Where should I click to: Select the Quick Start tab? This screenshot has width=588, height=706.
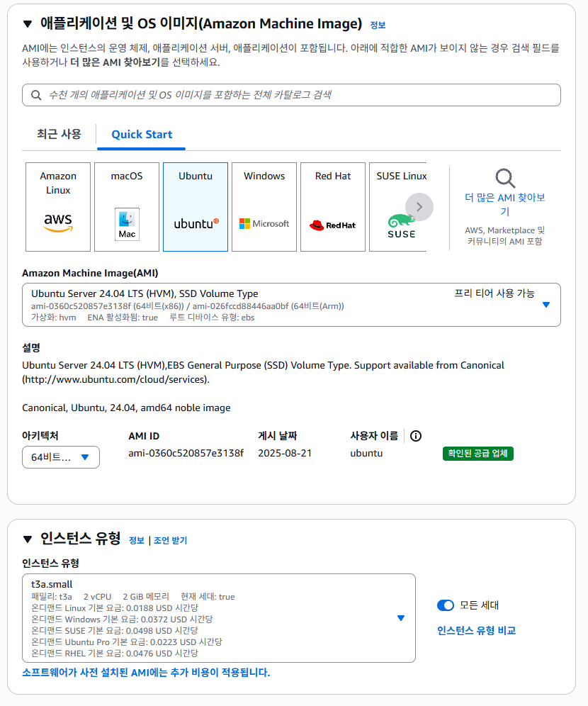point(141,134)
